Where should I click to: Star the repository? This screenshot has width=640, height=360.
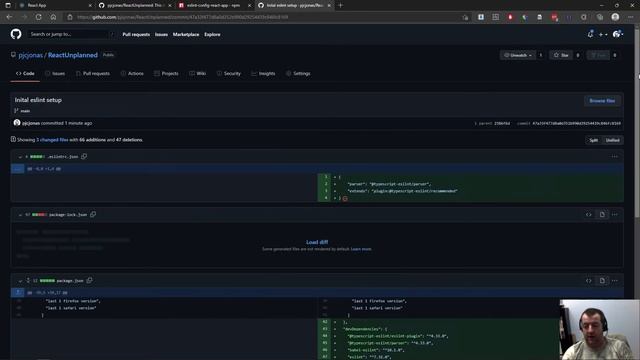pos(561,55)
